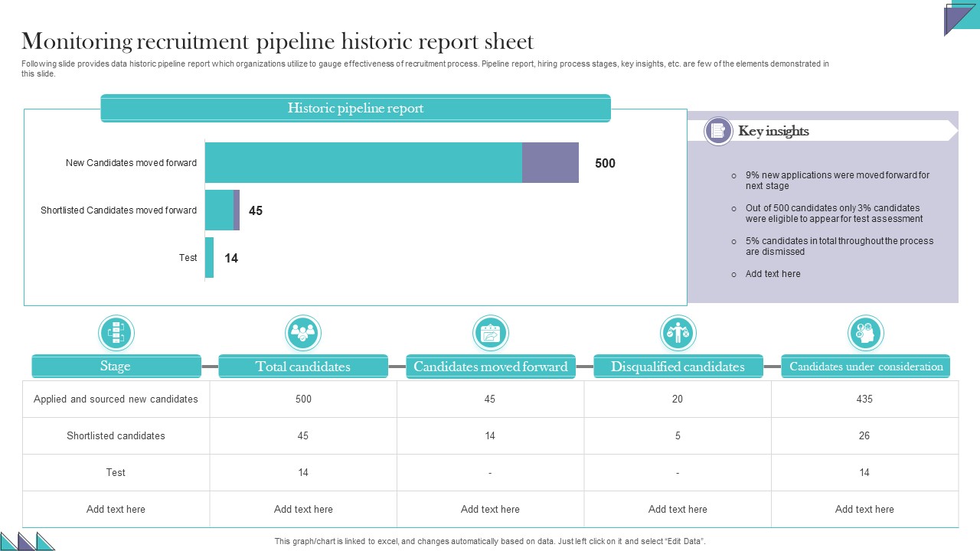Select the 14 data label in chart
Screen dimensions: 980x551
(x=231, y=259)
